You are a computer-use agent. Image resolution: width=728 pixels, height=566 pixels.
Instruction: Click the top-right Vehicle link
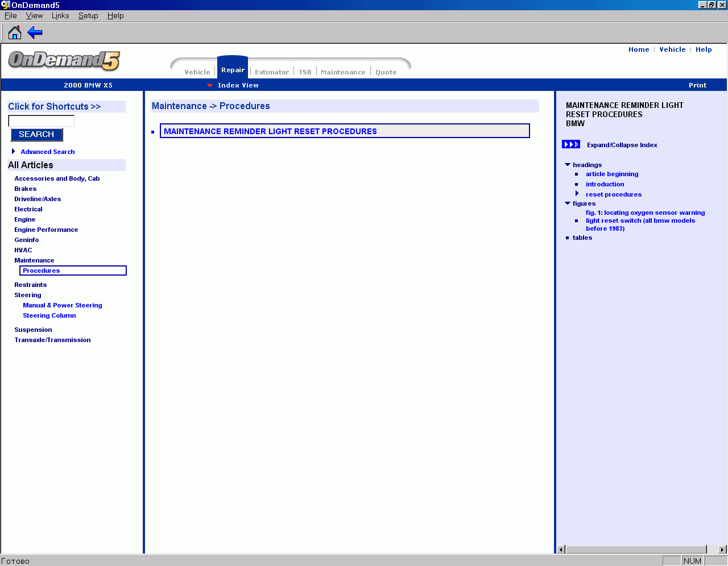click(x=672, y=49)
